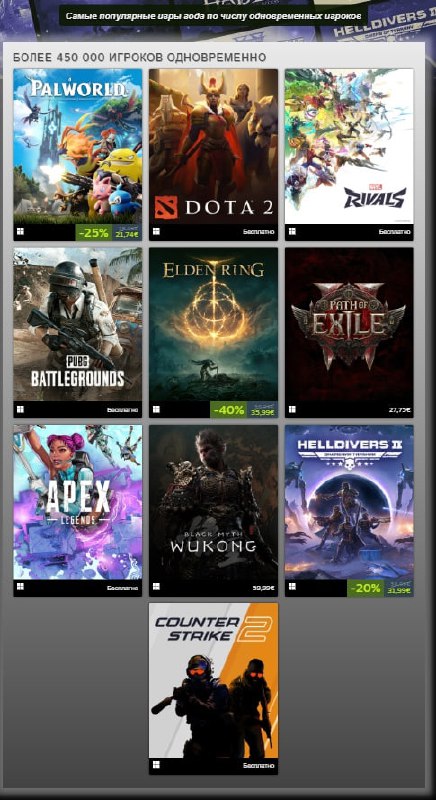This screenshot has width=436, height=800.
Task: Click Windows icon under Helldivers II
Action: tap(292, 587)
